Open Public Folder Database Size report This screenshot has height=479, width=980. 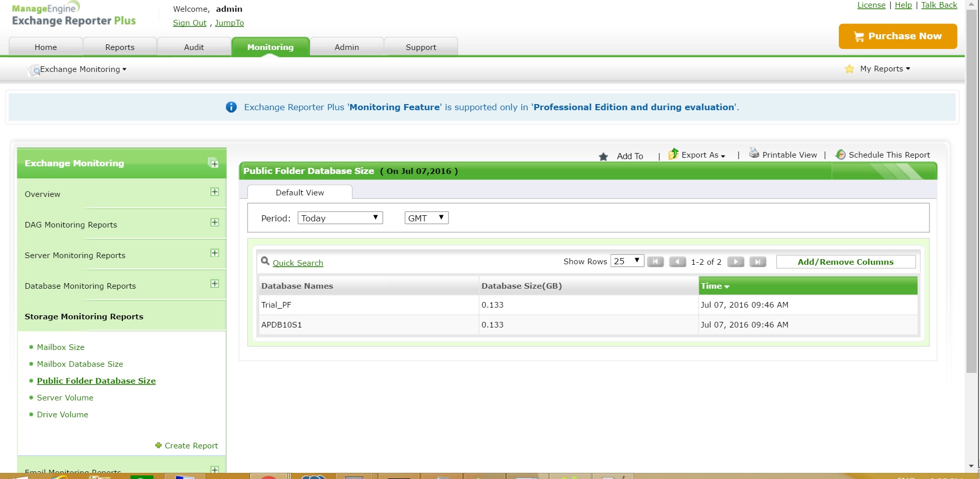pos(96,381)
